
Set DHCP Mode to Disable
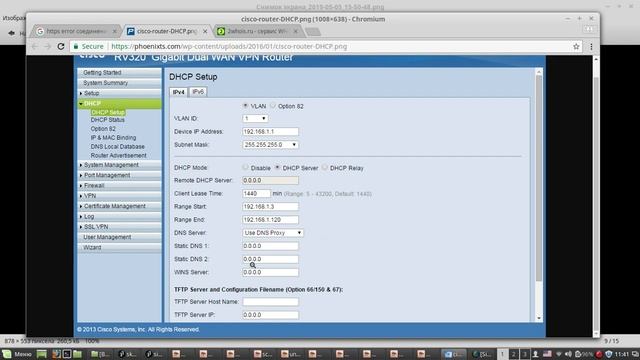pos(245,167)
